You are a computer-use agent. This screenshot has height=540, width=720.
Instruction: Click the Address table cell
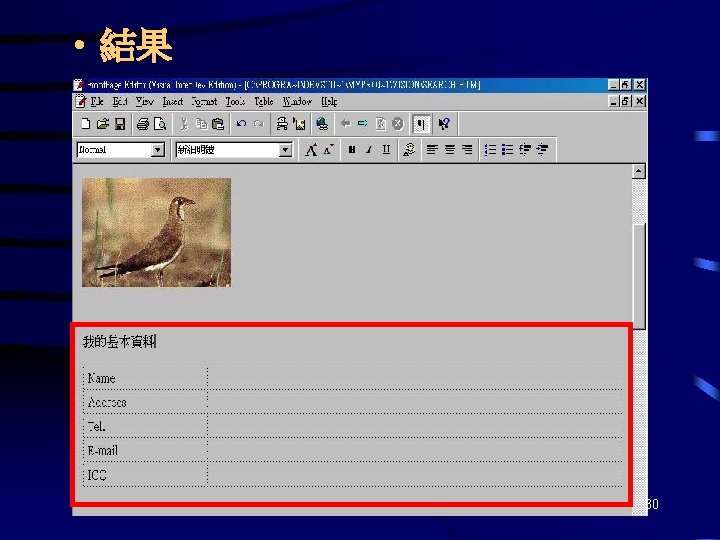point(146,402)
